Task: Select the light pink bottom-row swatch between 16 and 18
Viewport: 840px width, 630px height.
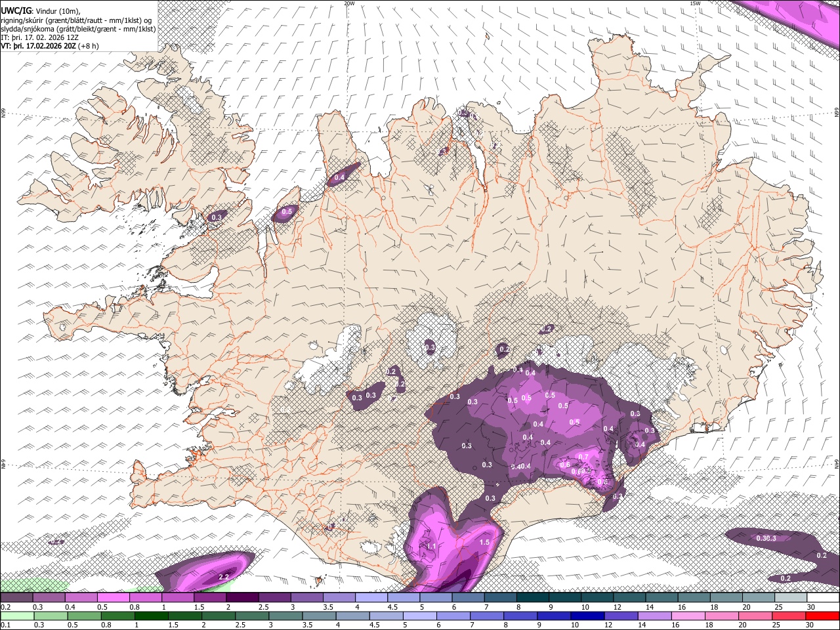Action: pyautogui.click(x=689, y=616)
